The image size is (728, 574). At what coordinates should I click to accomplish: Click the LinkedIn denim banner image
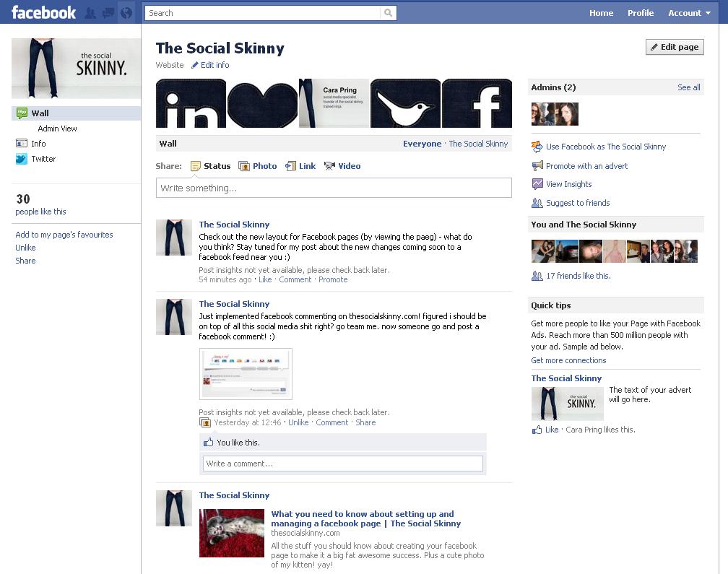(x=191, y=103)
